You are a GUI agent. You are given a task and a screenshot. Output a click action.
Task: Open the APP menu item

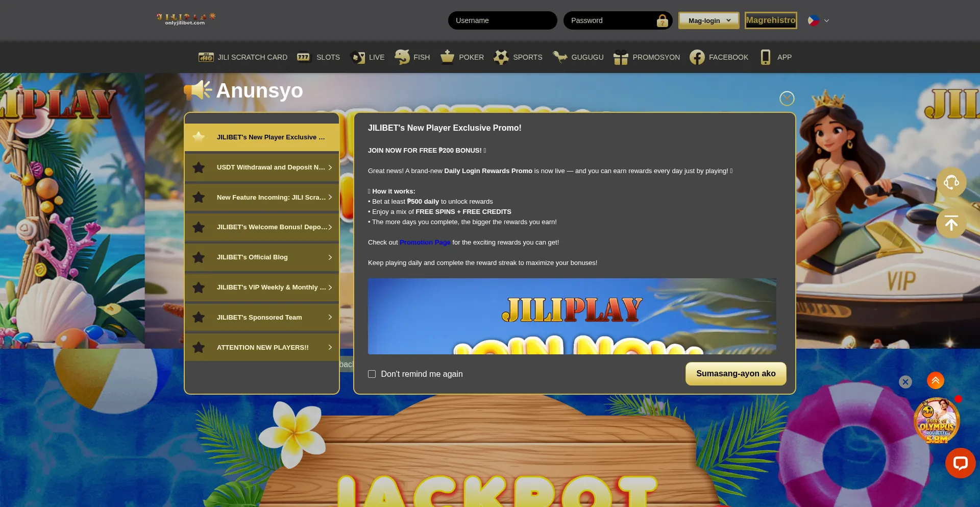point(776,57)
